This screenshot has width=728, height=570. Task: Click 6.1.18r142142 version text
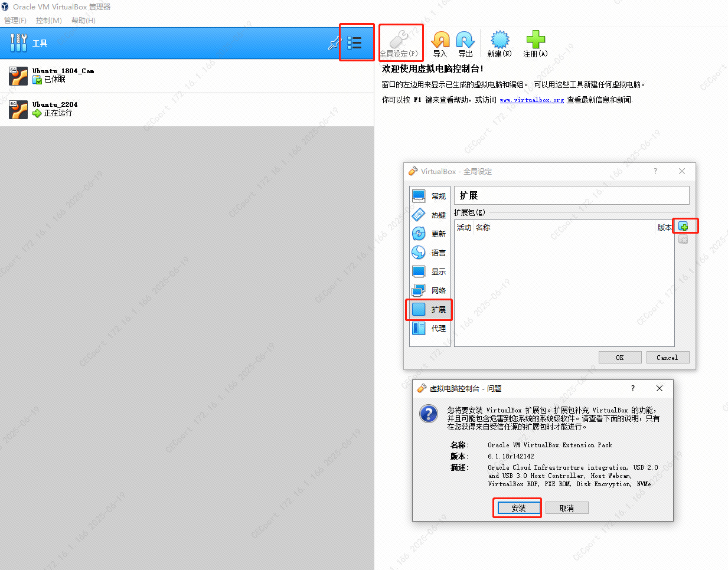[x=511, y=456]
